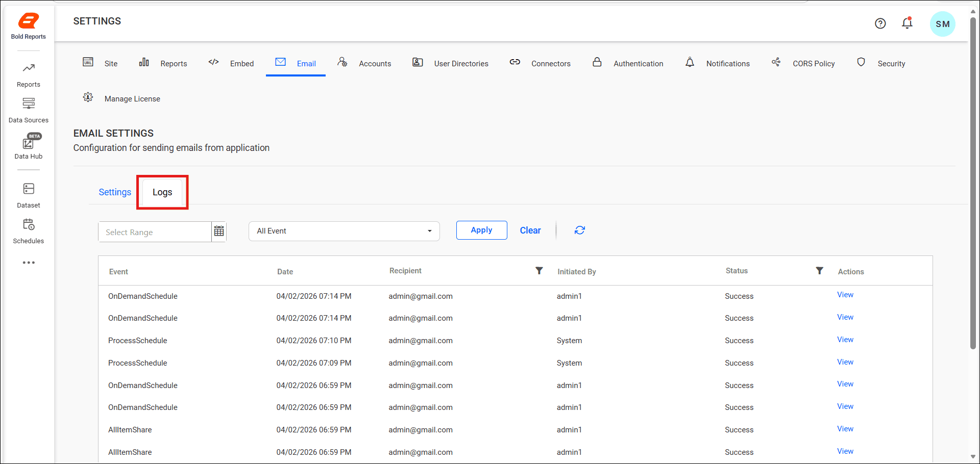
Task: Open Schedules in the sidebar
Action: 29,231
